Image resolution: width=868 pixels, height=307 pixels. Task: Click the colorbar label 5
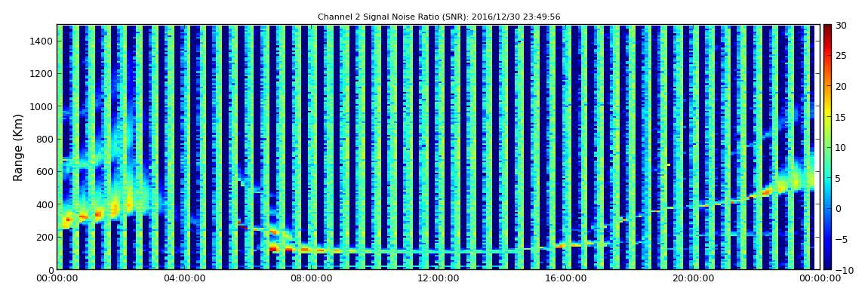839,178
